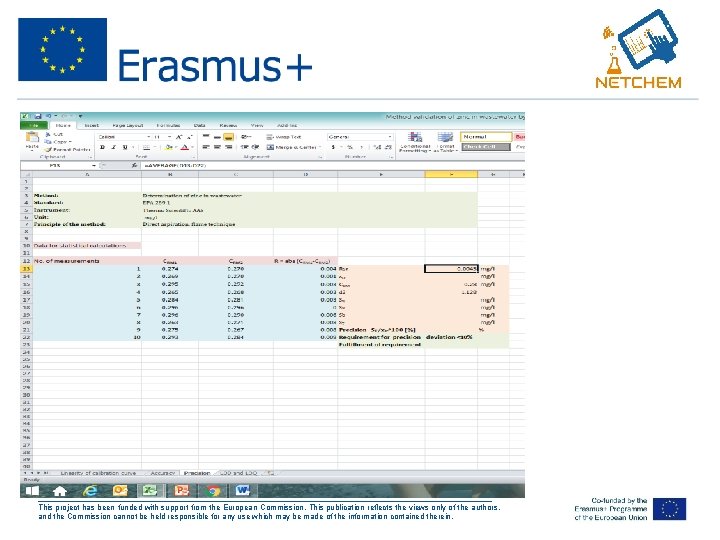Viewport: 720px width, 540px height.
Task: Switch to the Formulas tab
Action: point(168,125)
